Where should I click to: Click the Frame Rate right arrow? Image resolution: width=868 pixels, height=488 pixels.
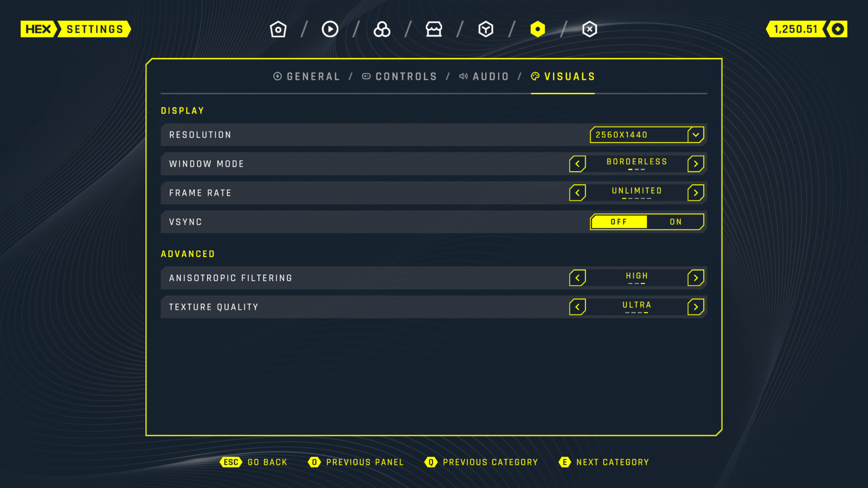[x=695, y=193]
